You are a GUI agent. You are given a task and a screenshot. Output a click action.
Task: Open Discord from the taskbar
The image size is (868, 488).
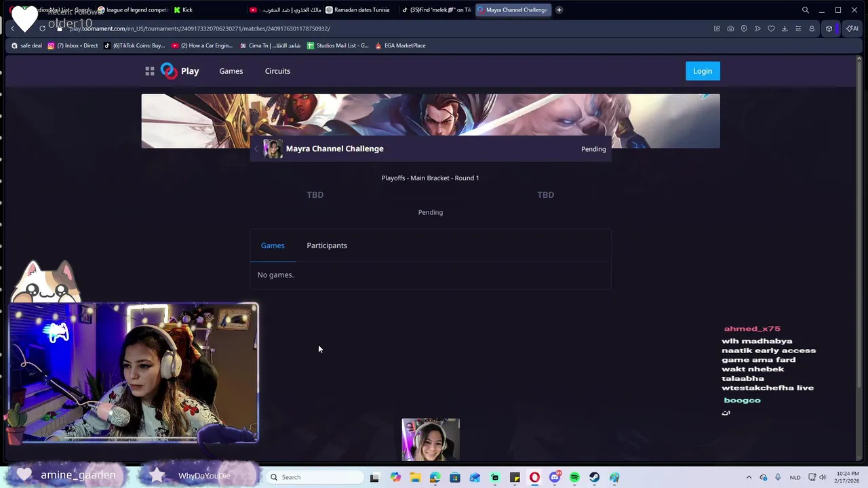coord(555,477)
